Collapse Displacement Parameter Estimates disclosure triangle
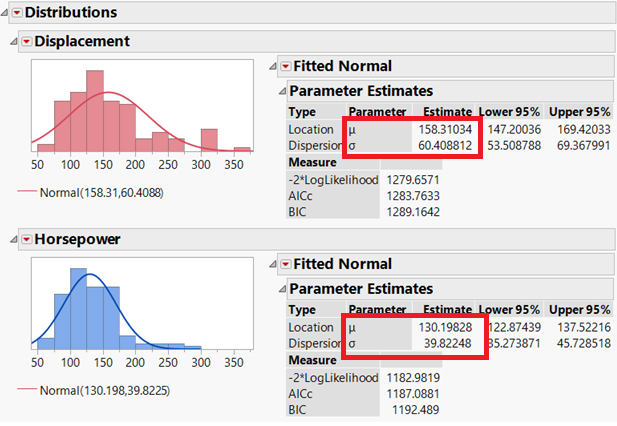The image size is (617, 426). coord(282,91)
